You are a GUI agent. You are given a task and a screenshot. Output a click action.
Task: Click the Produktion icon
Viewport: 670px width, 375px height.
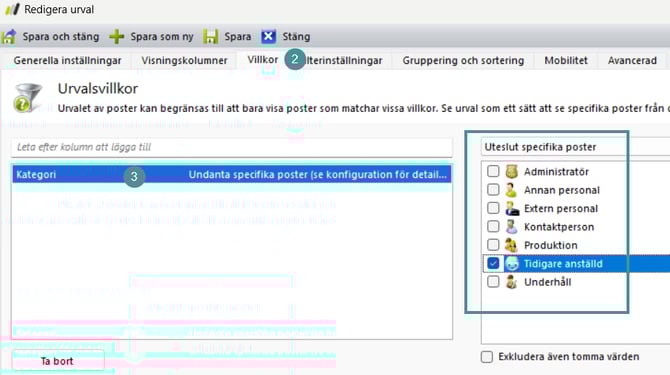click(511, 245)
